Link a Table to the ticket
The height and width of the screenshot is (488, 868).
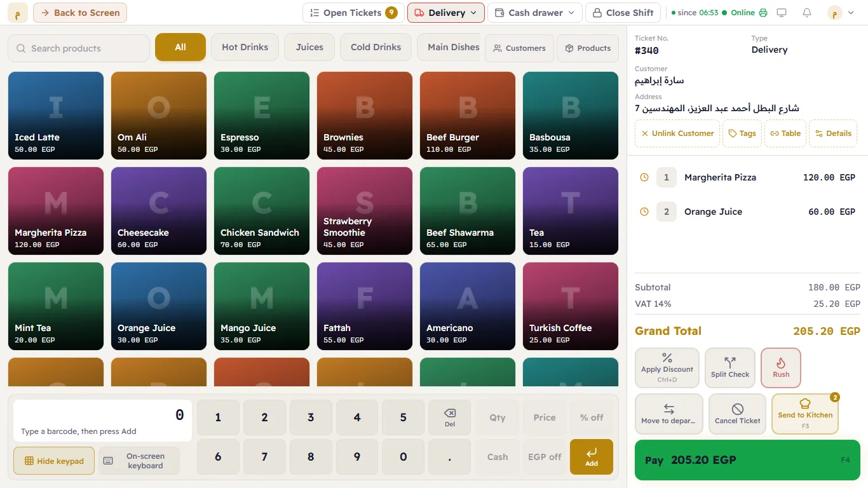tap(785, 133)
